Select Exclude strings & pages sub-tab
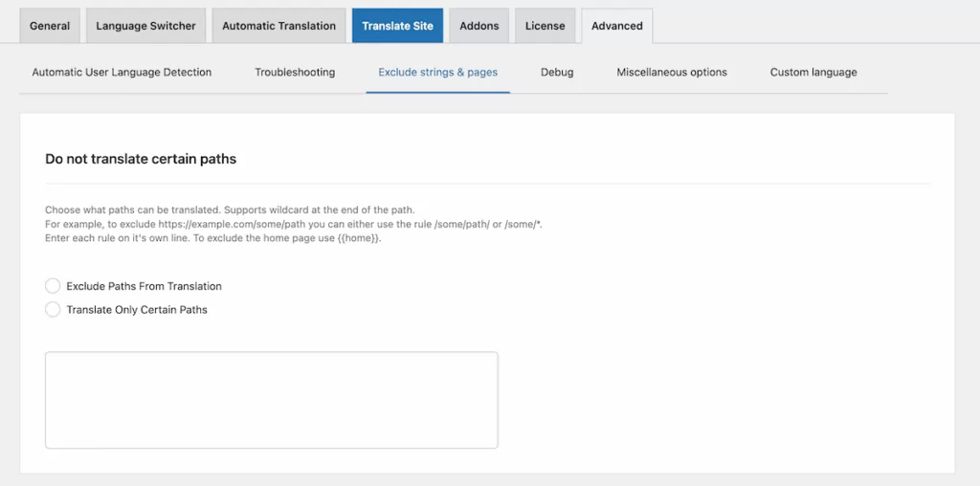980x486 pixels. [438, 72]
